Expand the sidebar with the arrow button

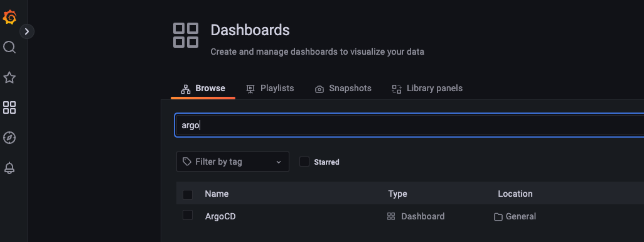(27, 31)
